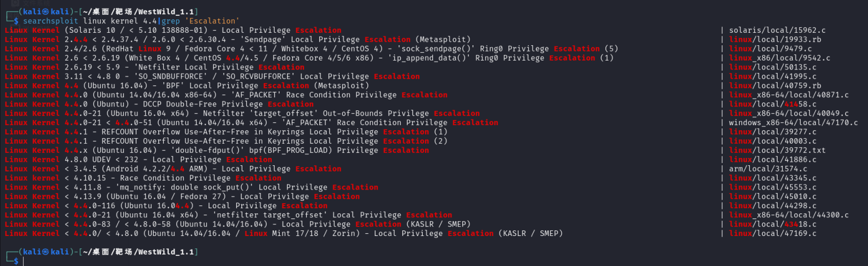Click windows_x86-64/local/47170.c exploit path
This screenshot has width=868, height=266.
[x=793, y=122]
